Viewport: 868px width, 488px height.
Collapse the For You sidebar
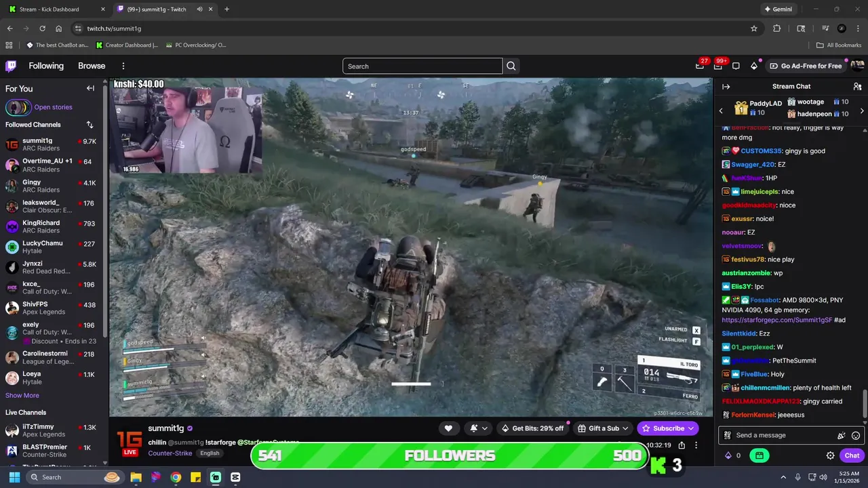click(x=90, y=88)
